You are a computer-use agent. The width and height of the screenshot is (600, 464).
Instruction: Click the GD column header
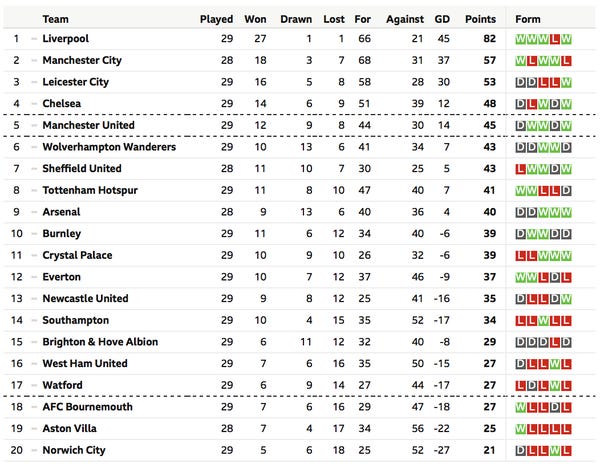tap(442, 19)
